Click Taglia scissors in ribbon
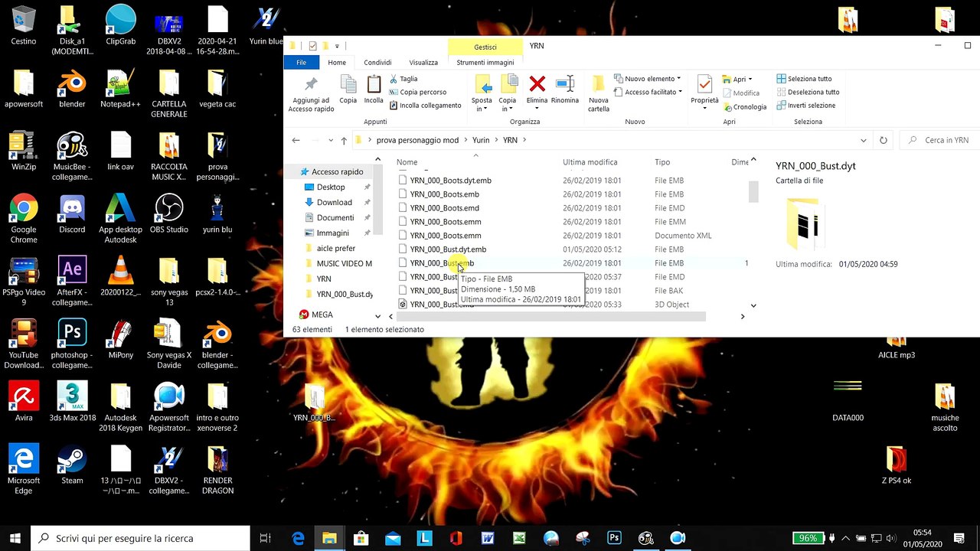Image resolution: width=980 pixels, height=551 pixels. pos(403,79)
